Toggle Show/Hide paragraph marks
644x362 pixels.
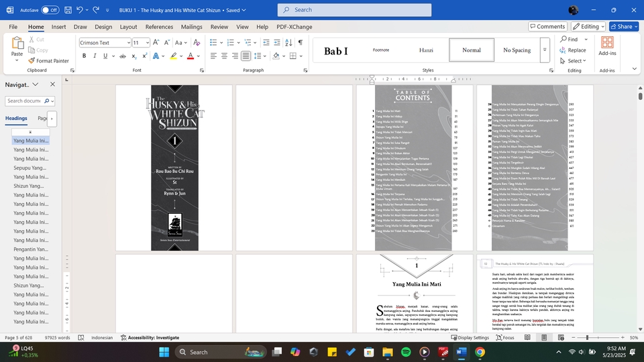click(301, 42)
